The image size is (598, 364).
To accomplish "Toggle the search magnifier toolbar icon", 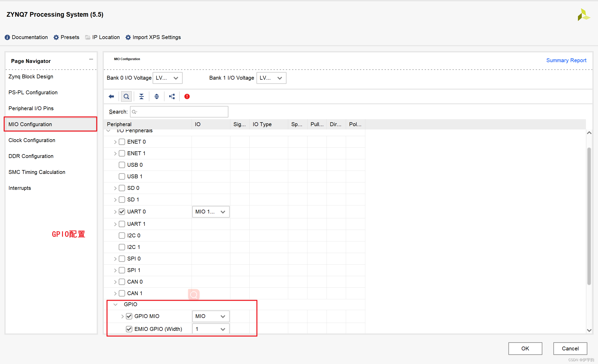I will (126, 97).
